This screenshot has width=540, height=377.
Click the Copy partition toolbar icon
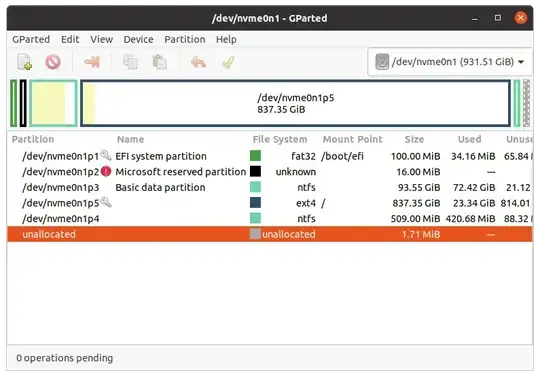click(x=131, y=62)
